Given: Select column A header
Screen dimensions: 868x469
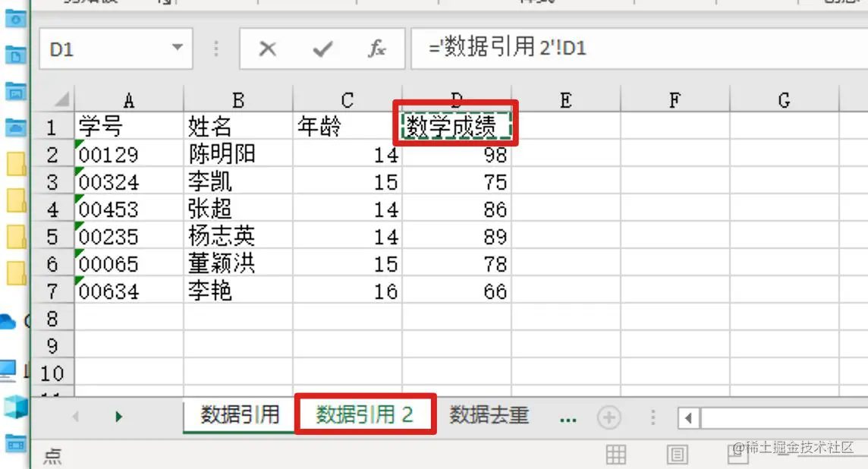Looking at the screenshot, I should click(x=128, y=100).
